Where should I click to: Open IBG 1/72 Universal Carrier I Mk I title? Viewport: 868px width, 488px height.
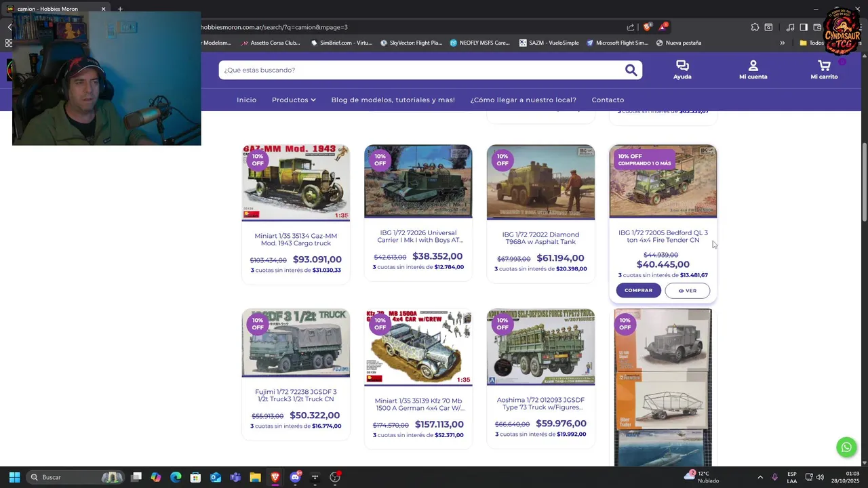click(418, 237)
